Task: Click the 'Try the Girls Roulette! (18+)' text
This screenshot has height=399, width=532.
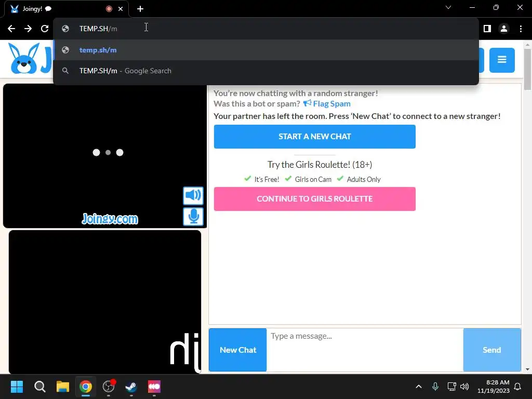Action: 320,165
